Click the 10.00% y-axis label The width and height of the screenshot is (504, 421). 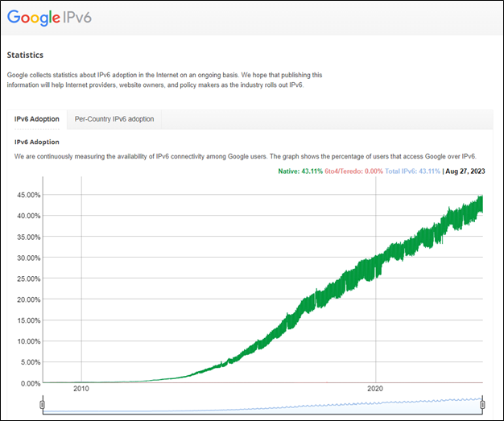pos(26,341)
